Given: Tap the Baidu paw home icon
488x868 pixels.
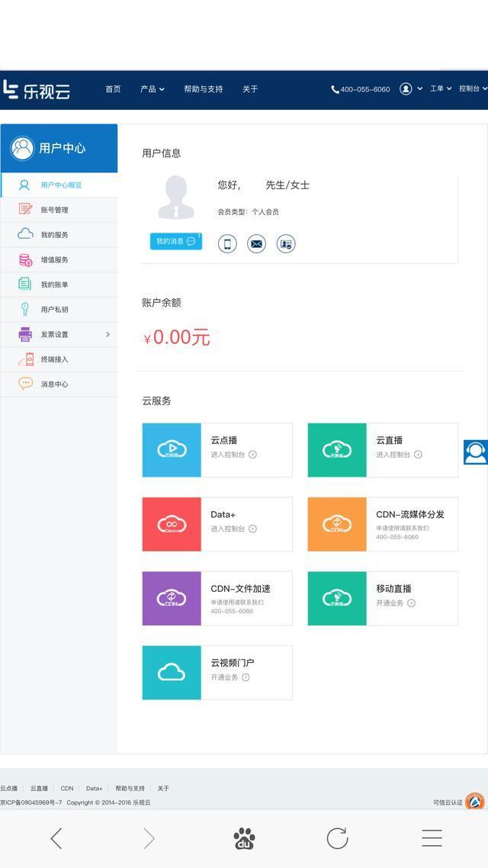Looking at the screenshot, I should [244, 839].
